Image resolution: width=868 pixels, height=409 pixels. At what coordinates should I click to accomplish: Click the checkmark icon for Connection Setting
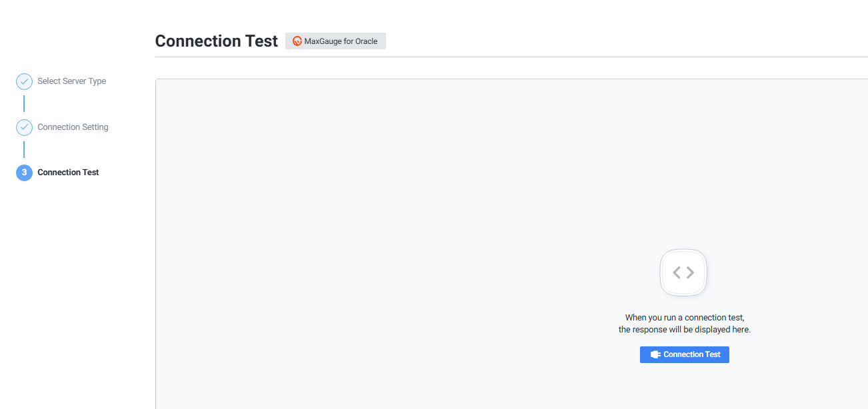(x=24, y=127)
